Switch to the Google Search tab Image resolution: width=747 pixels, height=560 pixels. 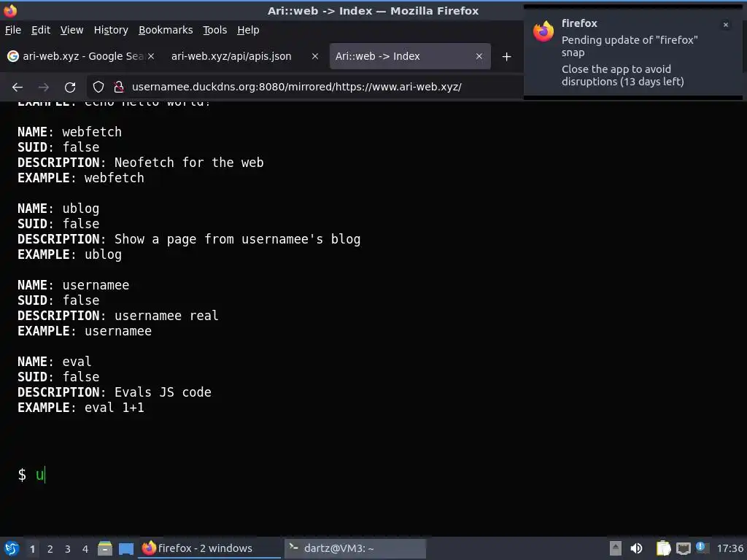[81, 56]
